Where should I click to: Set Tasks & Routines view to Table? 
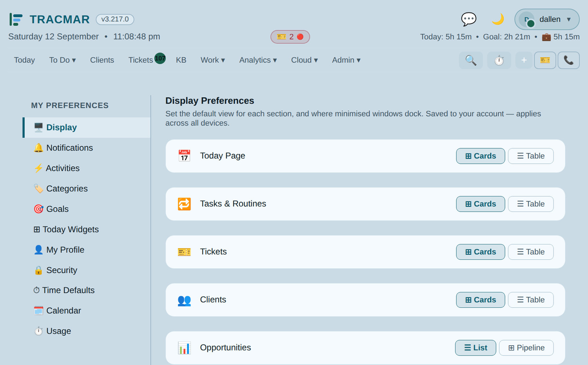point(531,204)
